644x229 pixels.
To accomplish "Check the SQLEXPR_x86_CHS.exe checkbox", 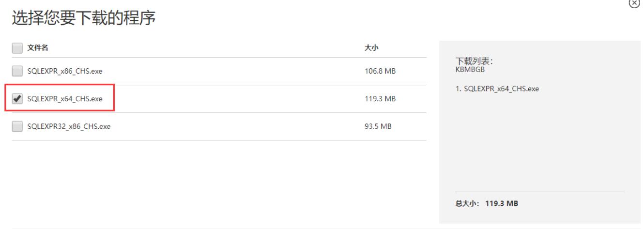I will point(17,71).
